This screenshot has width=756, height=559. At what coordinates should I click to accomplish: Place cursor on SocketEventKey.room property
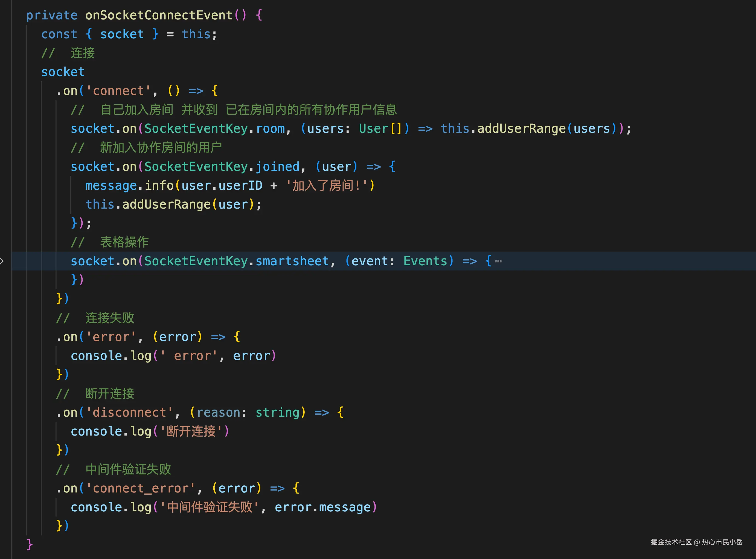(271, 129)
